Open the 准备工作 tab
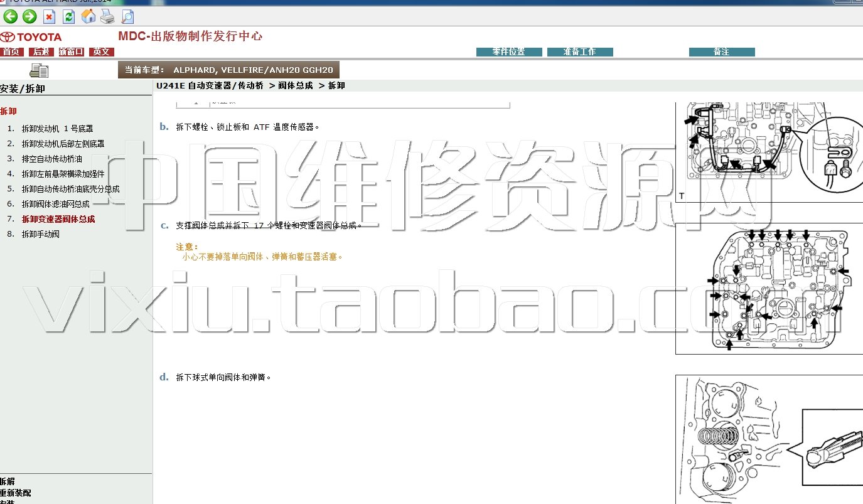The height and width of the screenshot is (504, 863). (580, 52)
